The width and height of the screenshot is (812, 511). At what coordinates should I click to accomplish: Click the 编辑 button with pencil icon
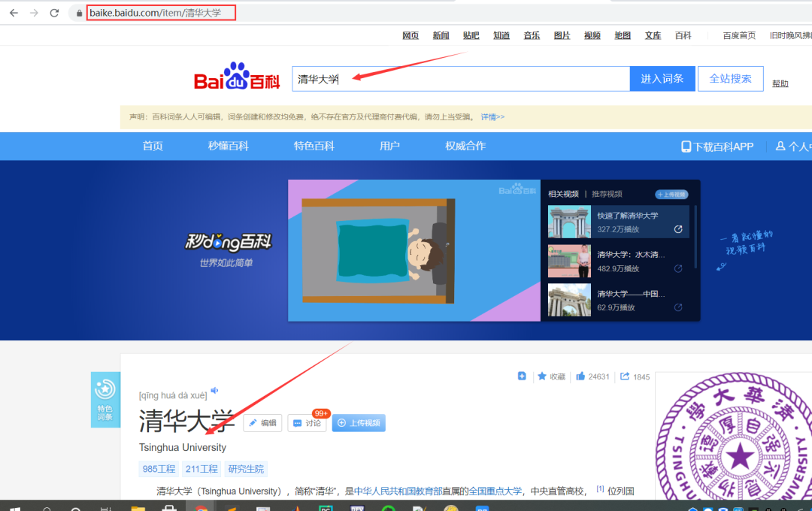click(x=262, y=423)
